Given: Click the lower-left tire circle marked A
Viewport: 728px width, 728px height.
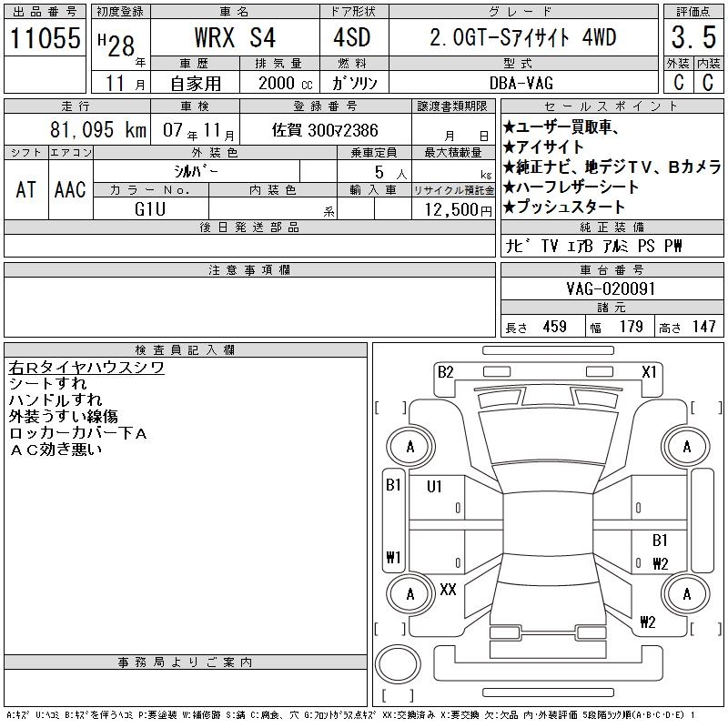Looking at the screenshot, I should tap(410, 593).
